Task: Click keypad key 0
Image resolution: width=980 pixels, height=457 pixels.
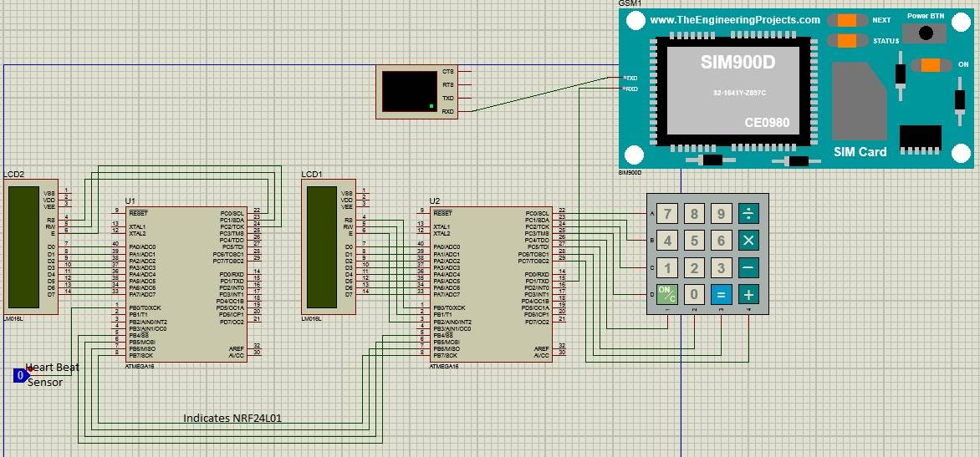Action: point(694,294)
